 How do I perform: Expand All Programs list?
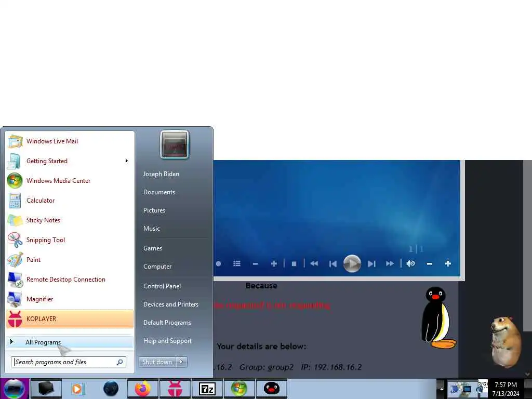[x=70, y=342]
